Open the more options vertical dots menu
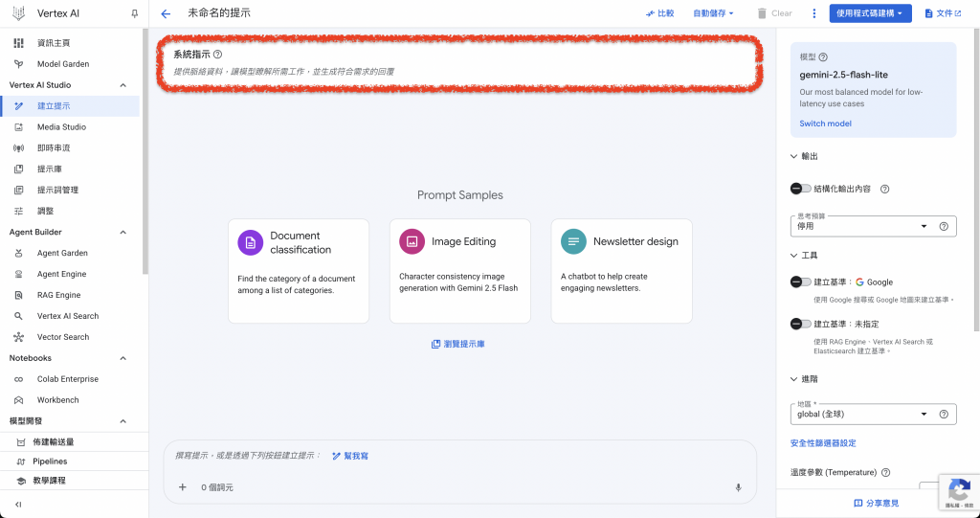The width and height of the screenshot is (980, 518). point(813,13)
